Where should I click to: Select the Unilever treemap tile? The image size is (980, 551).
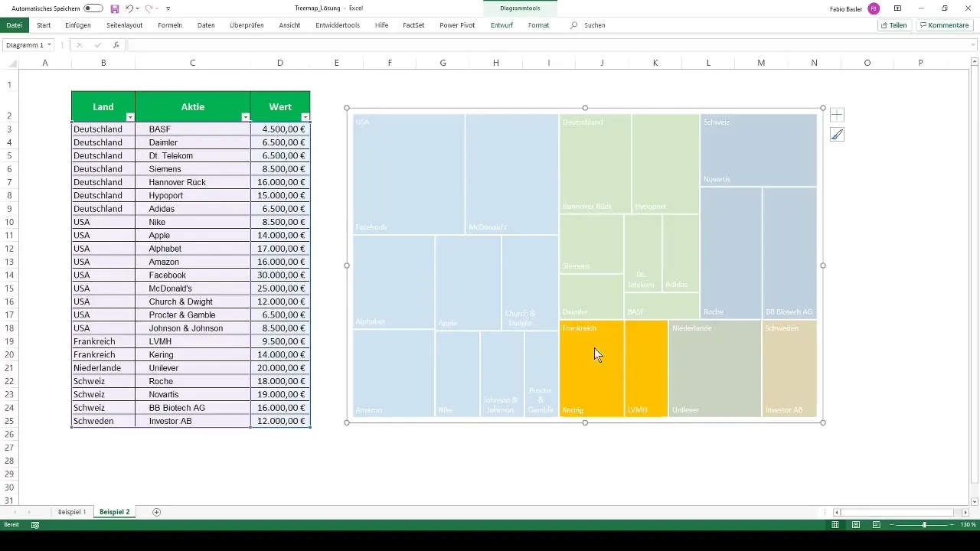[x=715, y=368]
